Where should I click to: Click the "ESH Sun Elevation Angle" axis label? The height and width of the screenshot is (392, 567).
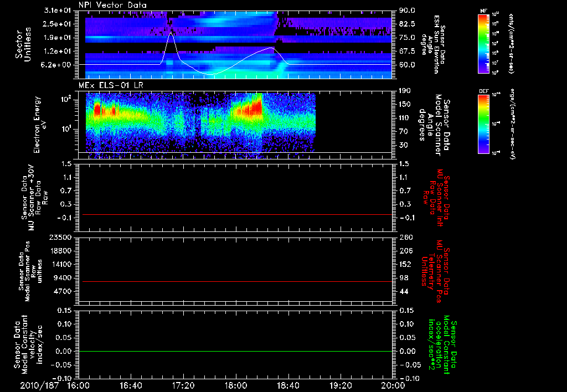pos(433,44)
